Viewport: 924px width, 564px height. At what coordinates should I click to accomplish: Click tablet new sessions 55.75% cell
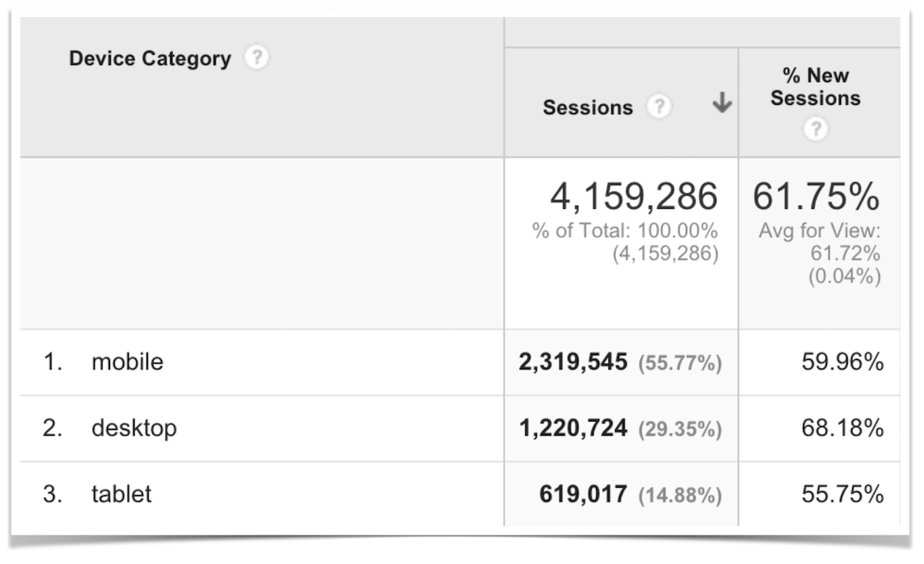tap(842, 495)
